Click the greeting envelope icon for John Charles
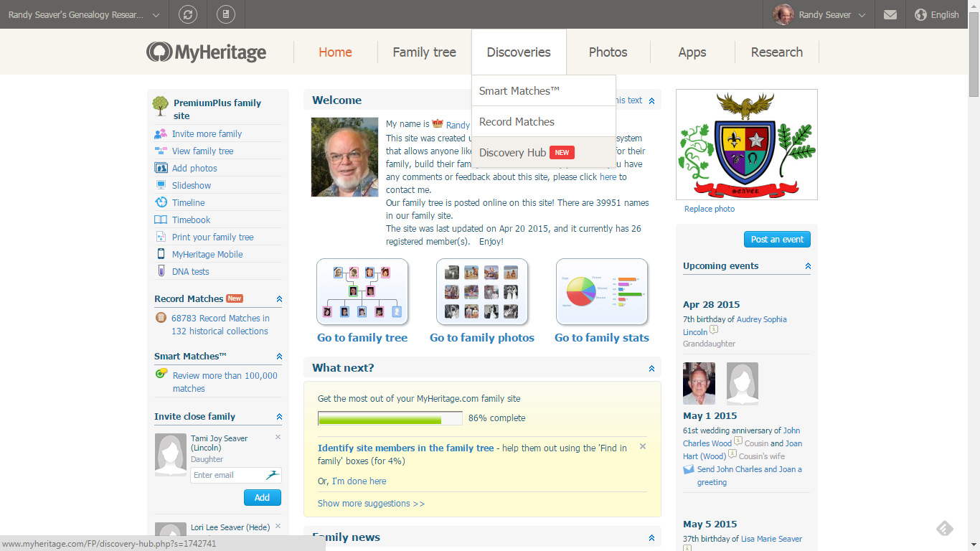980x551 pixels. pos(689,469)
